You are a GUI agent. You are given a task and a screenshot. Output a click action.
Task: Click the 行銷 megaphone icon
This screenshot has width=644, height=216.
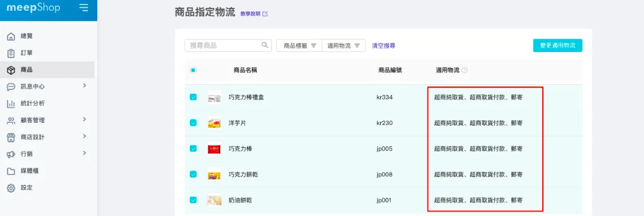(x=11, y=154)
